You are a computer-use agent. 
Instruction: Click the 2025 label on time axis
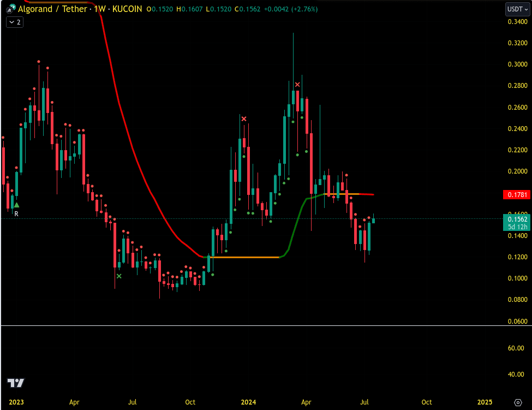click(x=485, y=402)
